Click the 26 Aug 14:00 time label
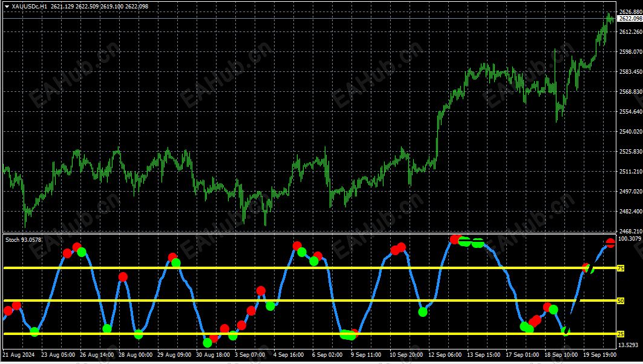Image resolution: width=643 pixels, height=364 pixels. [x=97, y=355]
